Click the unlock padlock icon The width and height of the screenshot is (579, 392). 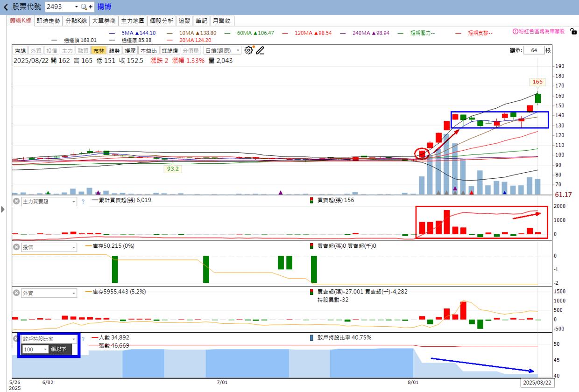click(573, 32)
